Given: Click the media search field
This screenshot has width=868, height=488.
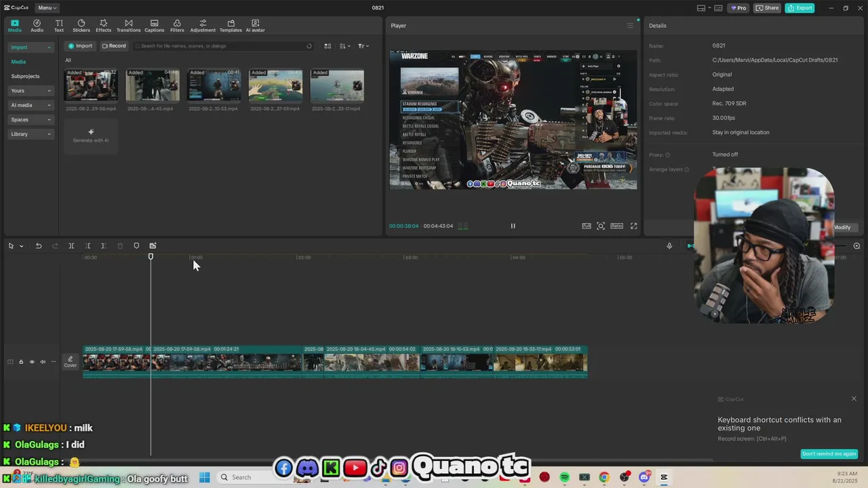Looking at the screenshot, I should tap(224, 46).
